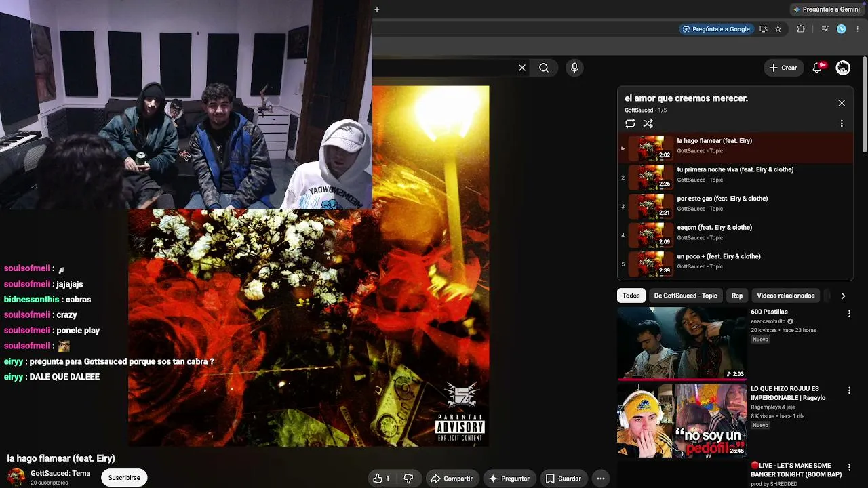Viewport: 868px width, 488px height.
Task: Click the Compartir button
Action: point(452,479)
